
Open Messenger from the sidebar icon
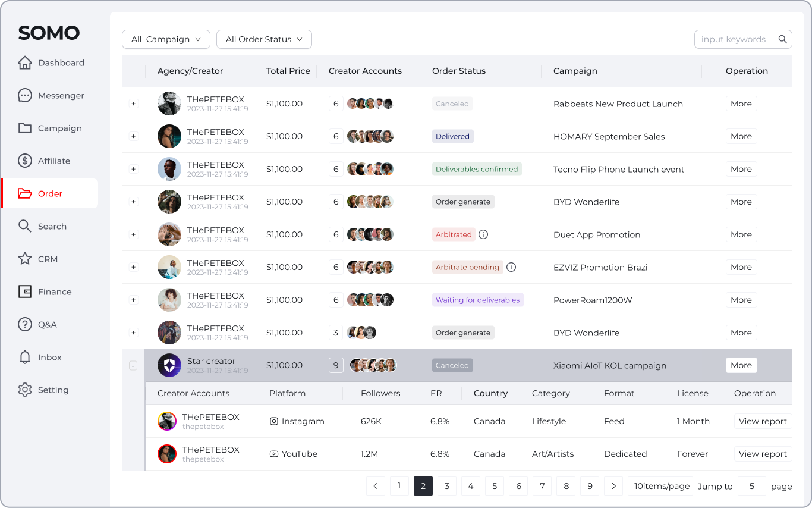point(25,95)
